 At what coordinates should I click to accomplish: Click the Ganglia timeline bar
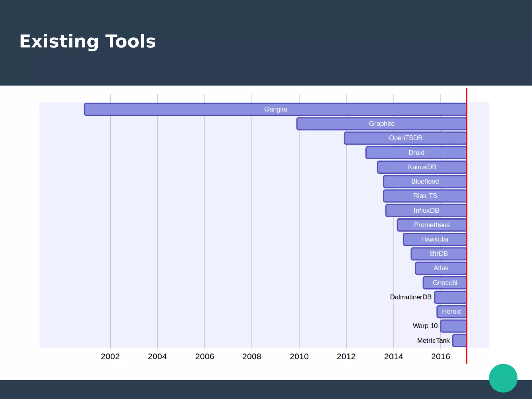(275, 109)
